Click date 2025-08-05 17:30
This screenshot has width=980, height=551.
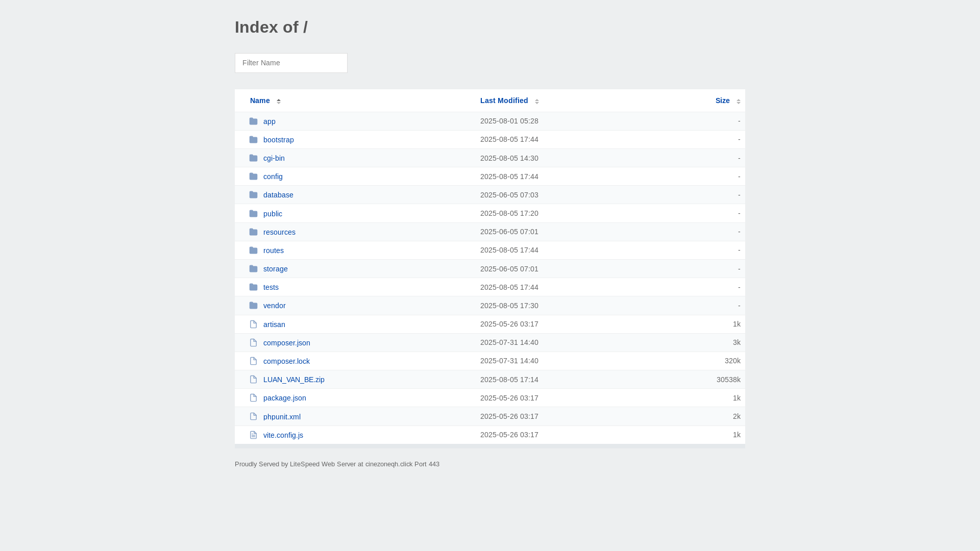tap(509, 306)
